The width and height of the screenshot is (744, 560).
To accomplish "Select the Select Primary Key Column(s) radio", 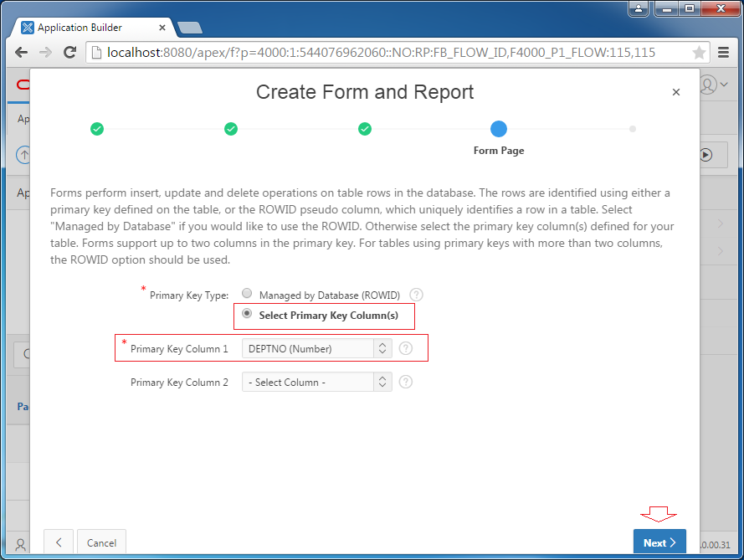I will [x=247, y=313].
